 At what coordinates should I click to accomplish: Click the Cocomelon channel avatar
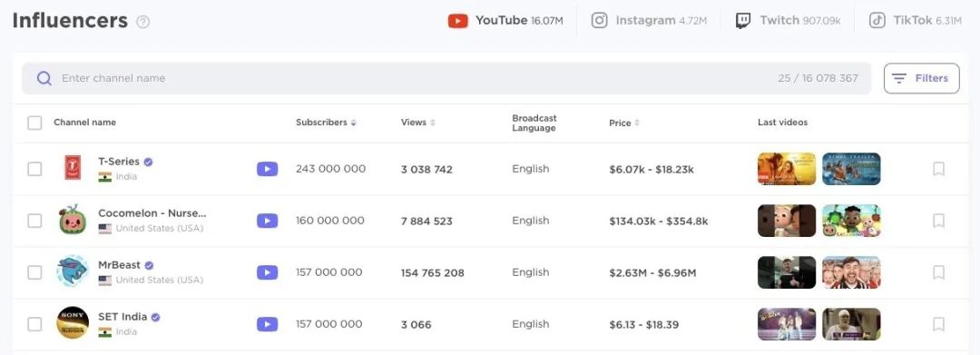(x=73, y=220)
